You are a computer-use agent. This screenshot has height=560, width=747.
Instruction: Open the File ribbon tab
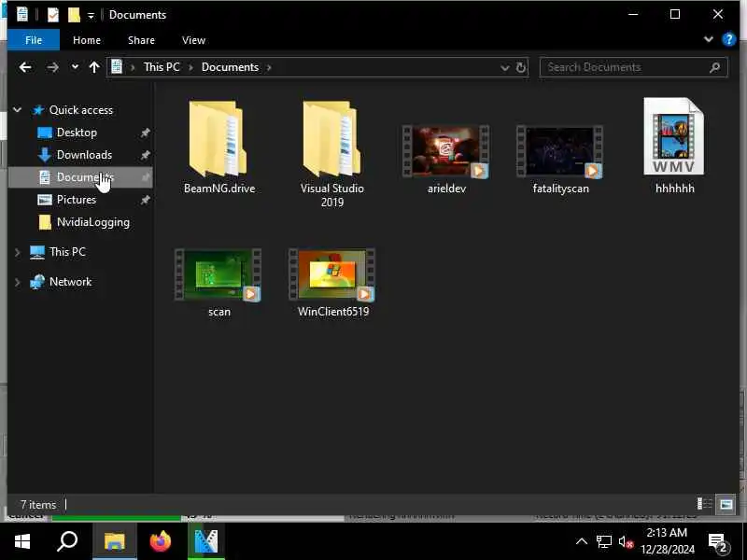point(34,40)
